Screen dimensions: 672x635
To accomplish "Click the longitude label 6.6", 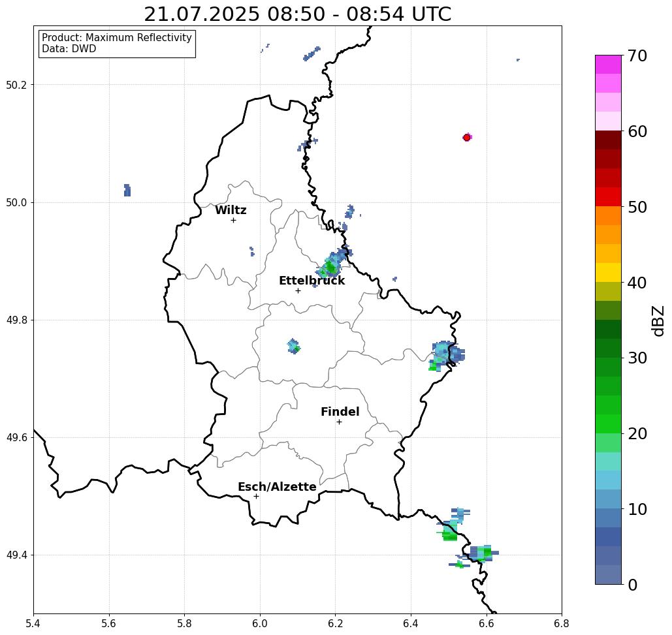I will coord(487,623).
